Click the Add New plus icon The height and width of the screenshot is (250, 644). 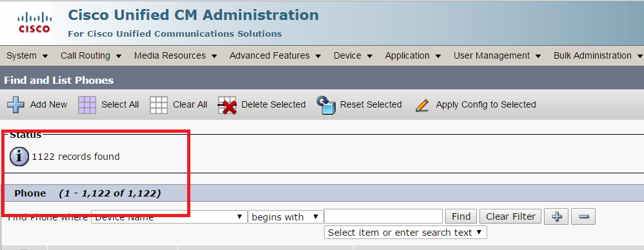15,104
